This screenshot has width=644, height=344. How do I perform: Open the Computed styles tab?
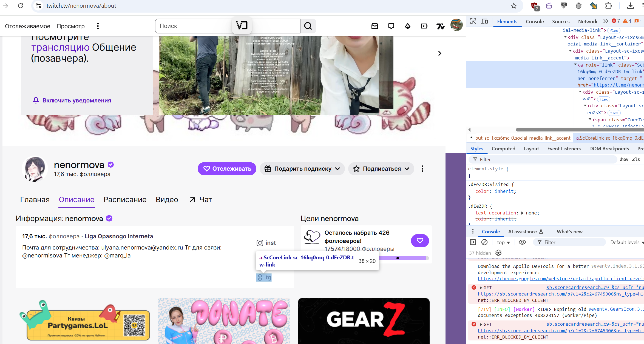coord(503,149)
